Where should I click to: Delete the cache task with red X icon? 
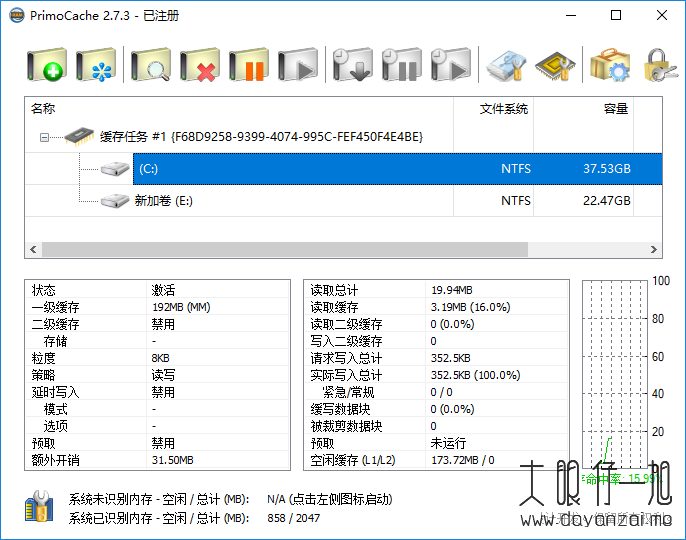200,65
